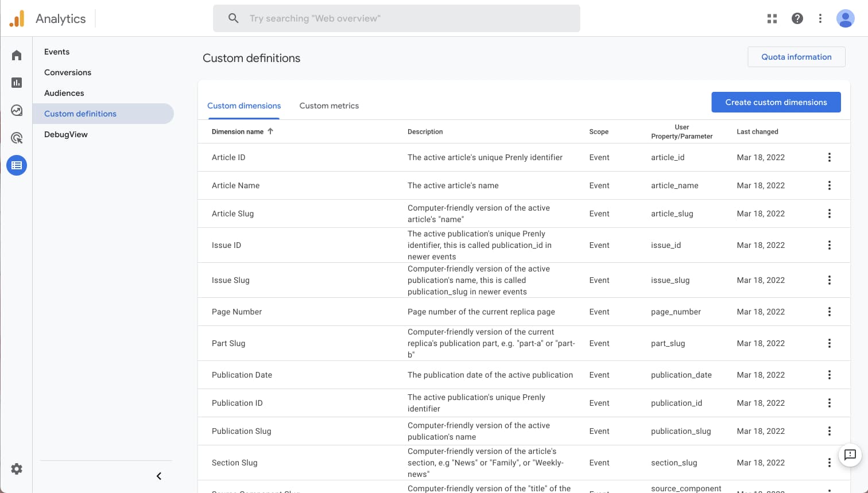Image resolution: width=868 pixels, height=493 pixels.
Task: Open the Google apps grid icon
Action: pos(772,18)
